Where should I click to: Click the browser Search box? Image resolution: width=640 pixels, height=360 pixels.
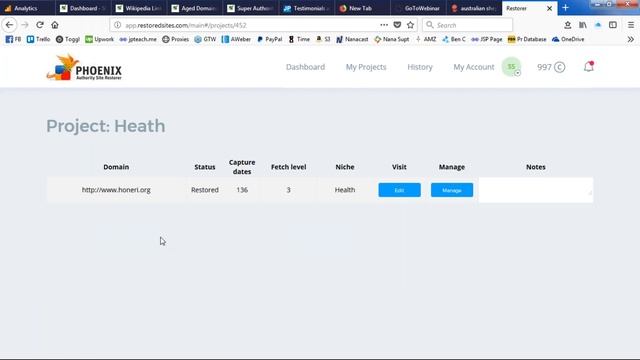pos(467,25)
